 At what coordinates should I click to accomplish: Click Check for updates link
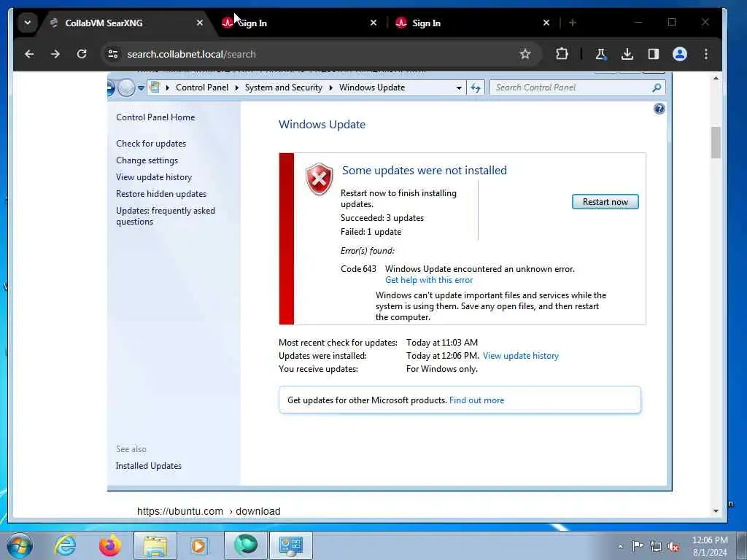pos(151,144)
